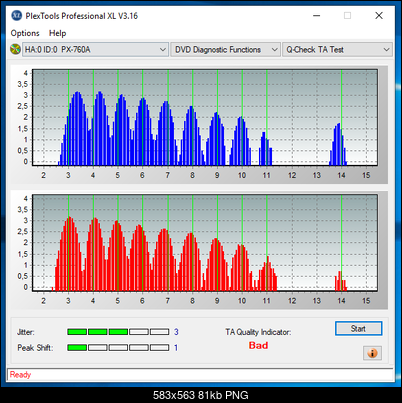This screenshot has height=403, width=402.
Task: Click the red histogram chart
Action: point(205,243)
